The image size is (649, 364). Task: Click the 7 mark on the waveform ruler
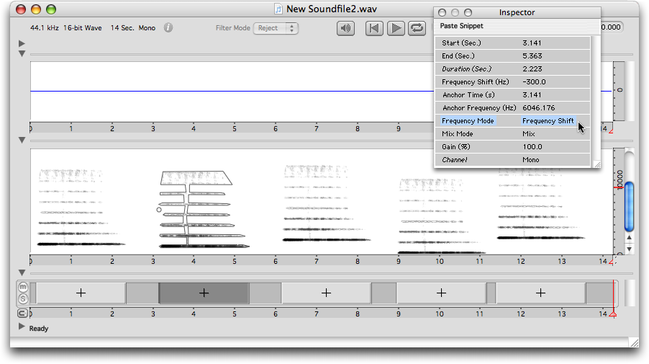[x=316, y=129]
